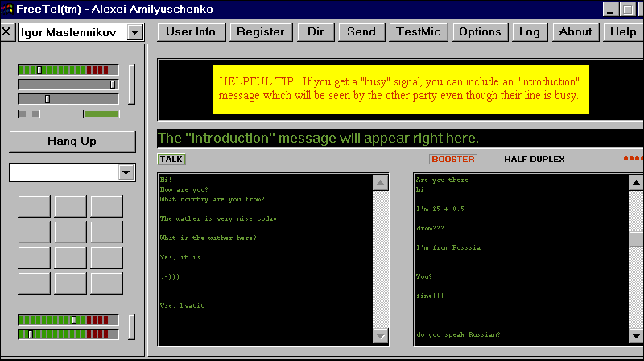Expand the empty combo box under Hang Up

click(126, 172)
